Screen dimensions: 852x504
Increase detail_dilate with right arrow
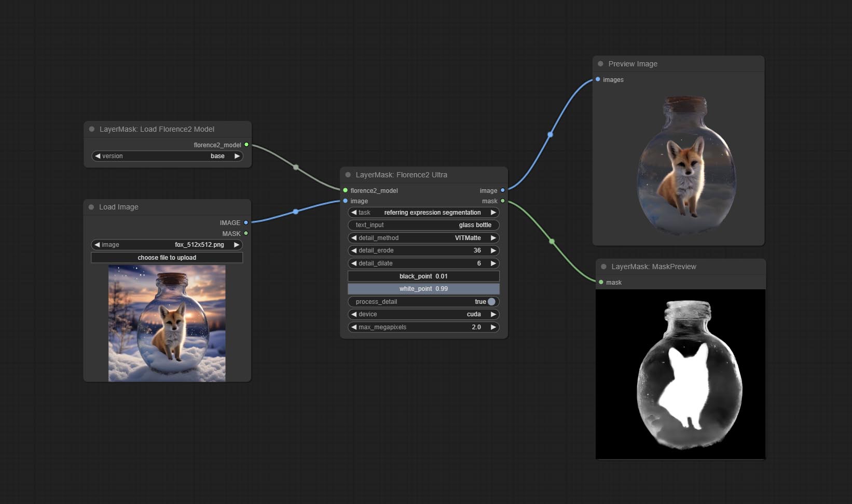tap(493, 263)
